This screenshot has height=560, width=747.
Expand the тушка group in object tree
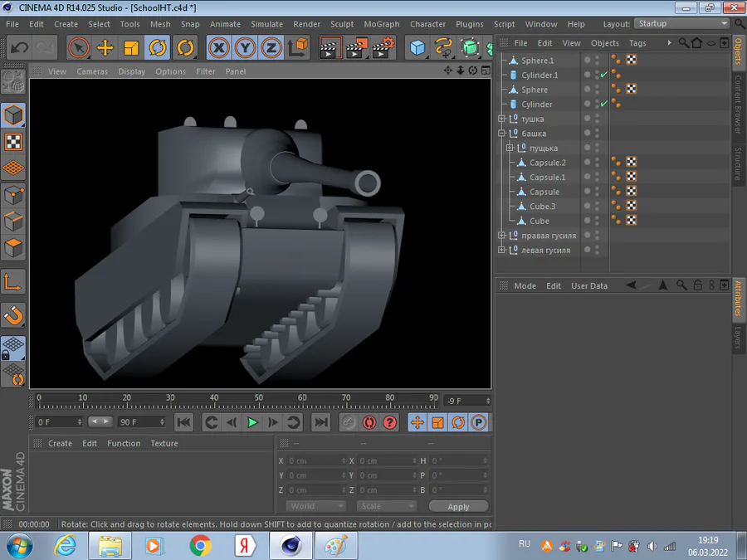point(501,119)
